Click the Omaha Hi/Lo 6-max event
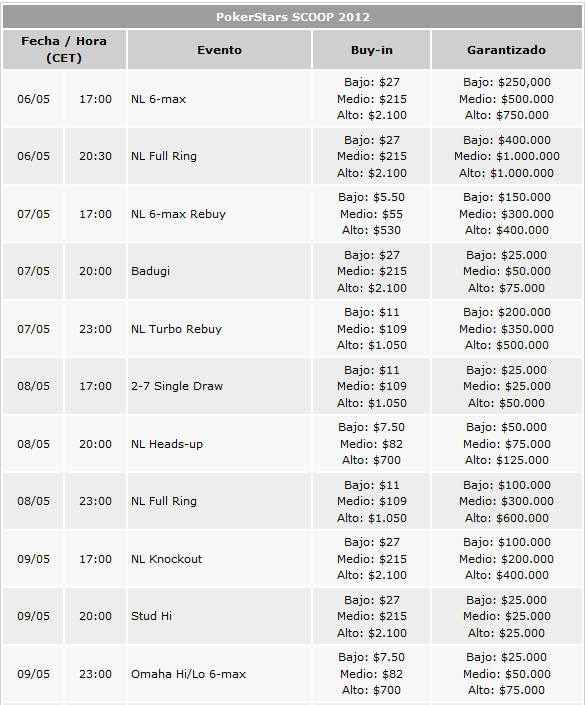The width and height of the screenshot is (586, 705). [188, 674]
